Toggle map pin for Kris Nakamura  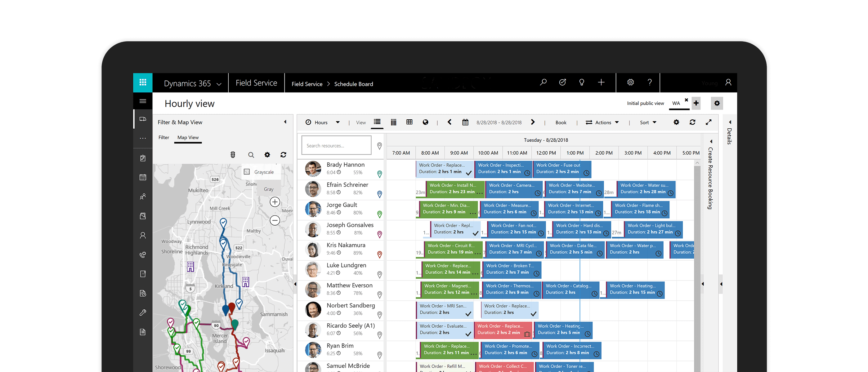tap(379, 255)
